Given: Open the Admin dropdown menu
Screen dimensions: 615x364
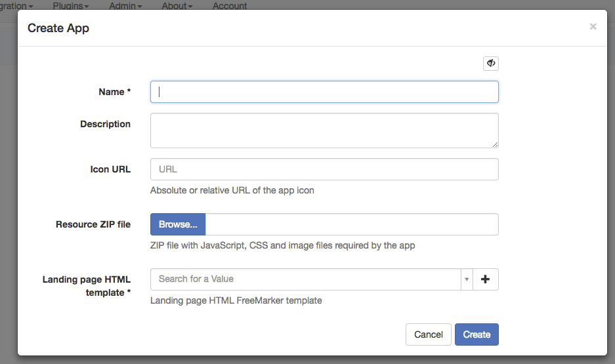Looking at the screenshot, I should [x=125, y=6].
